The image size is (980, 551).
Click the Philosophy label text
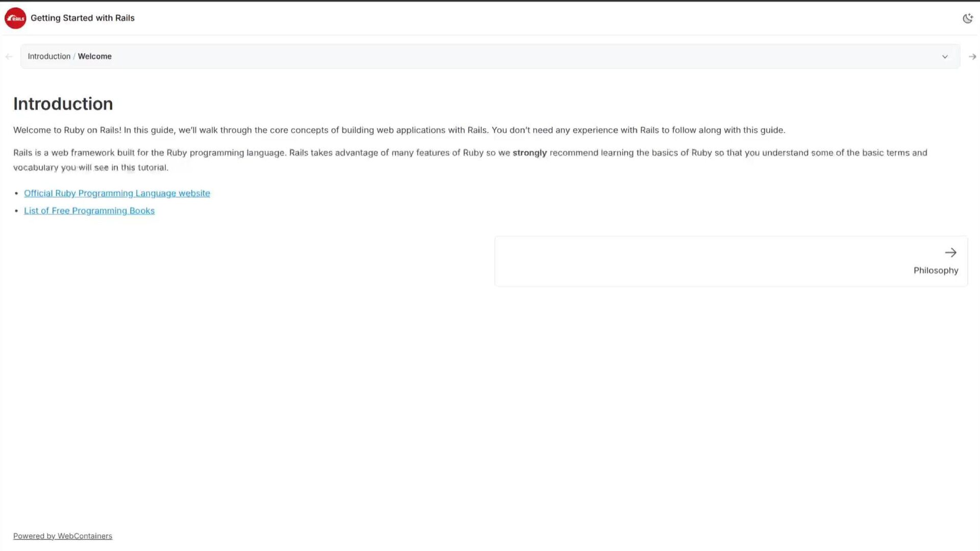(935, 270)
